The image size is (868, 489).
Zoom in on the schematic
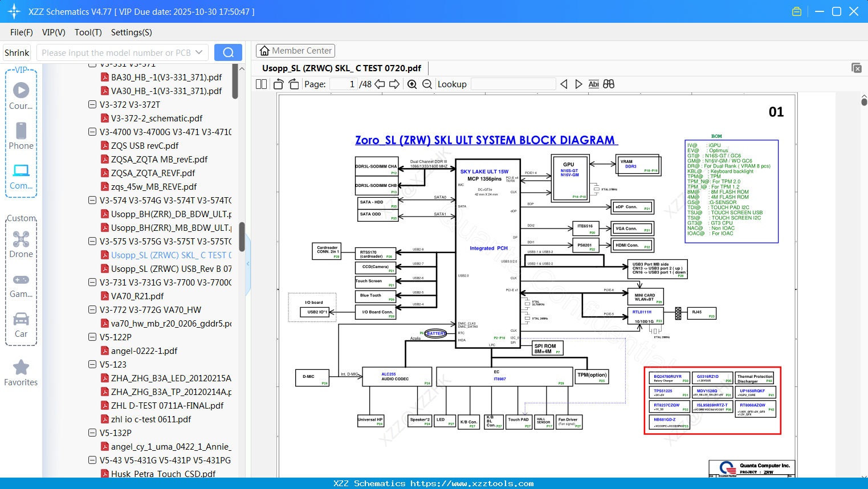[412, 84]
